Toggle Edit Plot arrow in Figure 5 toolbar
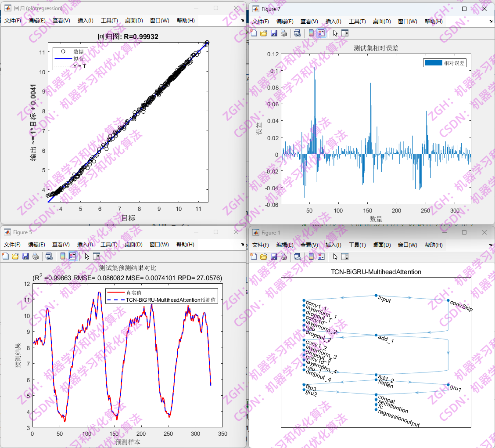 pyautogui.click(x=87, y=256)
